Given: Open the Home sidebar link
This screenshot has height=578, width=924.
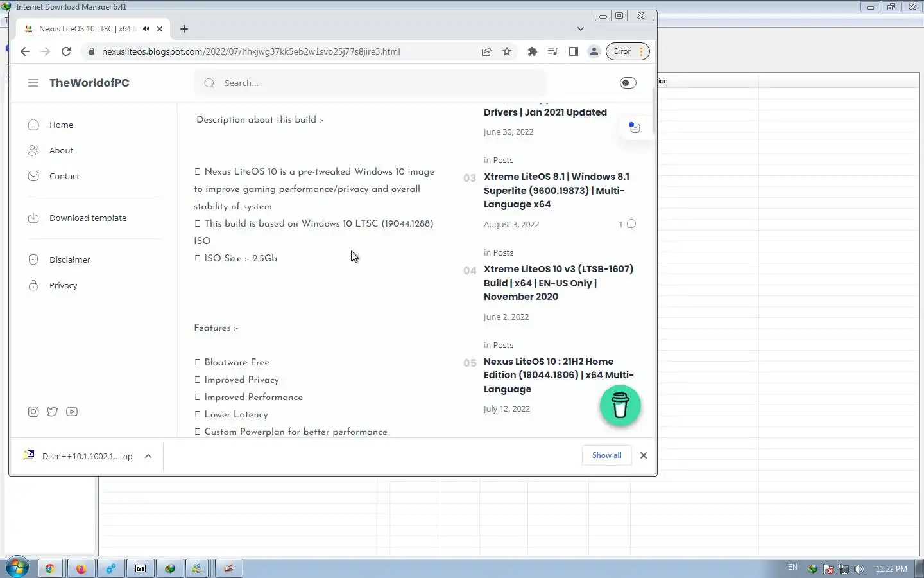Looking at the screenshot, I should pos(61,125).
